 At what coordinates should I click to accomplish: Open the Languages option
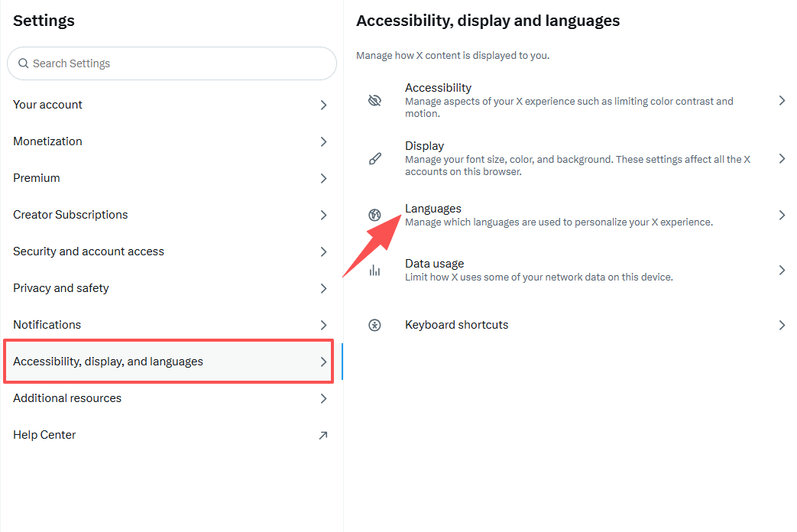point(570,215)
